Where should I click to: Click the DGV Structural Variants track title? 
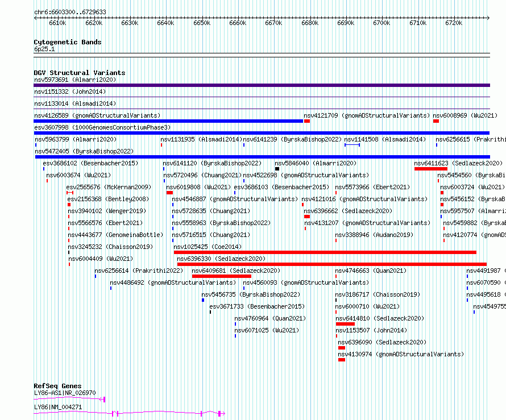click(80, 73)
